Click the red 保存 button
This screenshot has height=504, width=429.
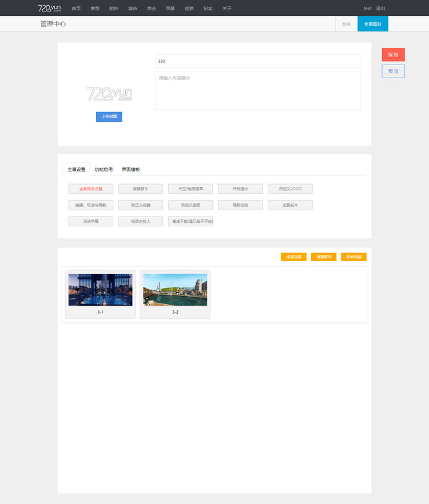pos(394,55)
